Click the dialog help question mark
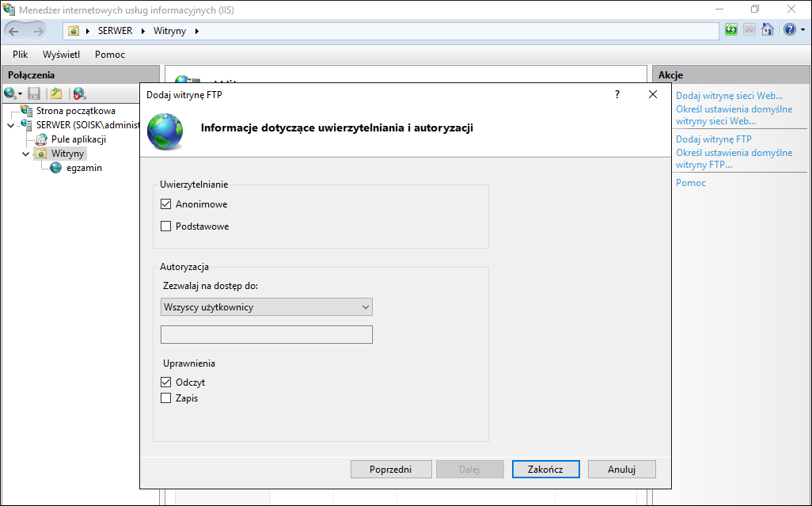The image size is (812, 506). coord(617,94)
